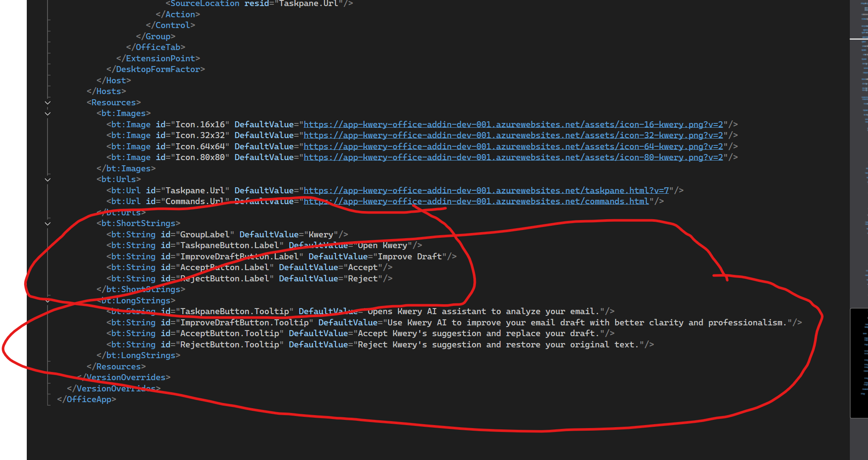Collapse the Resources element fold arrow

pos(48,103)
